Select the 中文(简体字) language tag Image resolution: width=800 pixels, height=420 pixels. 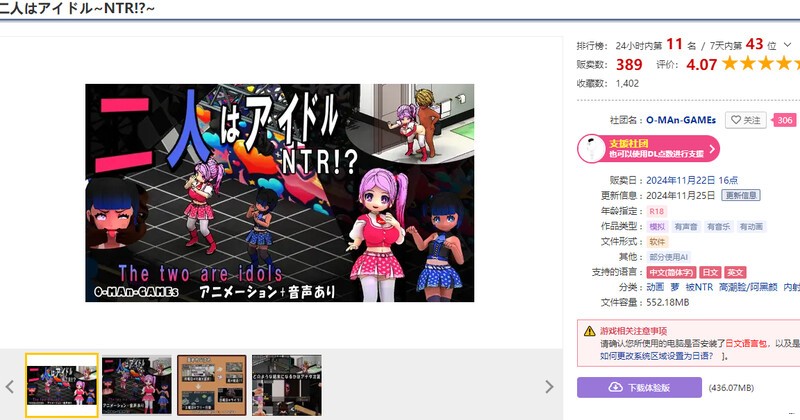click(671, 272)
